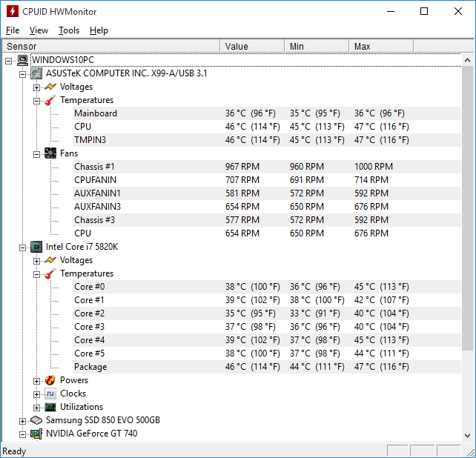The height and width of the screenshot is (458, 476).
Task: Expand the Powers node
Action: click(36, 381)
